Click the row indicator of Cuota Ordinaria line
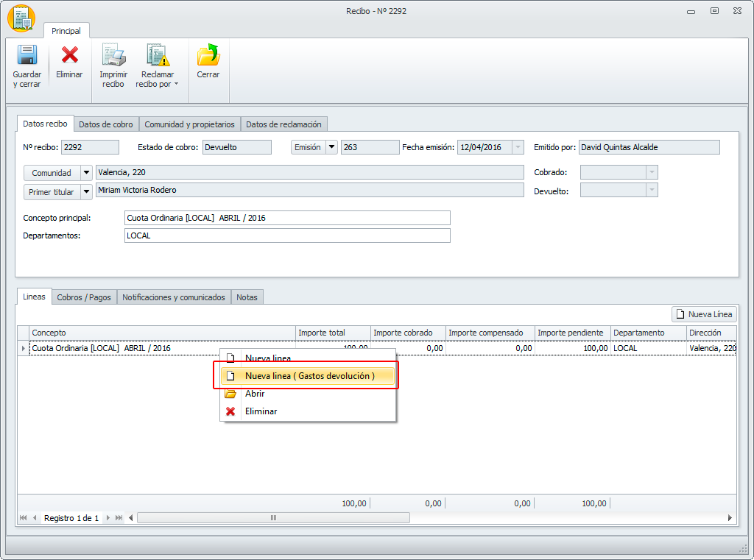The height and width of the screenshot is (560, 754). point(23,348)
